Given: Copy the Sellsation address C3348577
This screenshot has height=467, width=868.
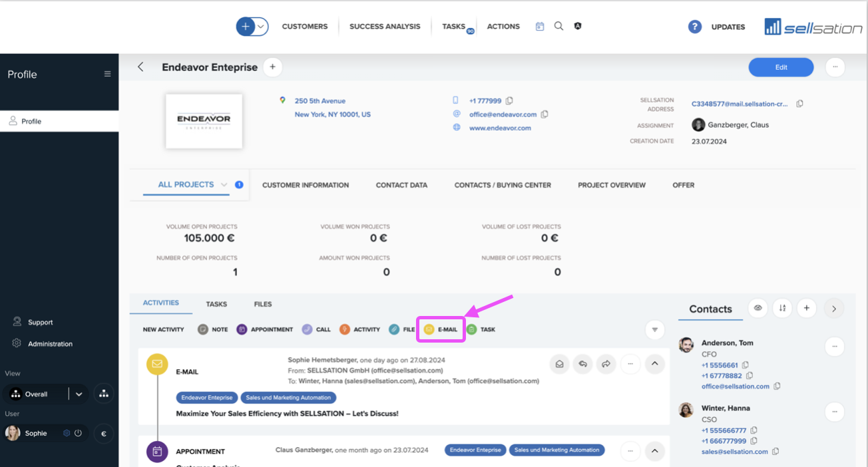Looking at the screenshot, I should coord(800,104).
